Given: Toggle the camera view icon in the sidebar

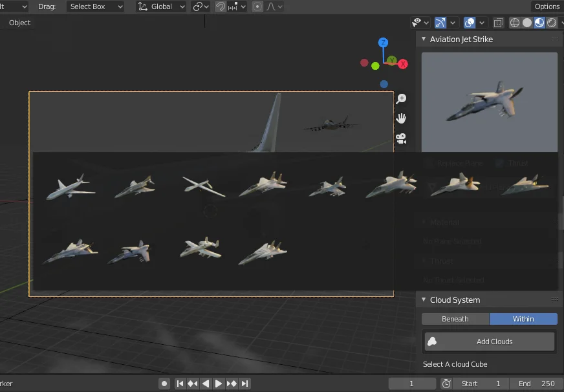Looking at the screenshot, I should tap(400, 138).
